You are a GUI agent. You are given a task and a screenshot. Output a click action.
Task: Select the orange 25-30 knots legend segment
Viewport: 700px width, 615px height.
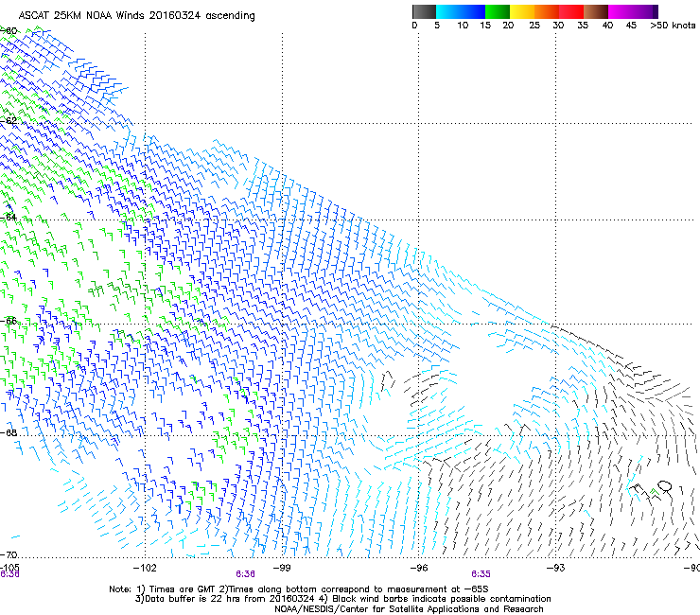547,11
